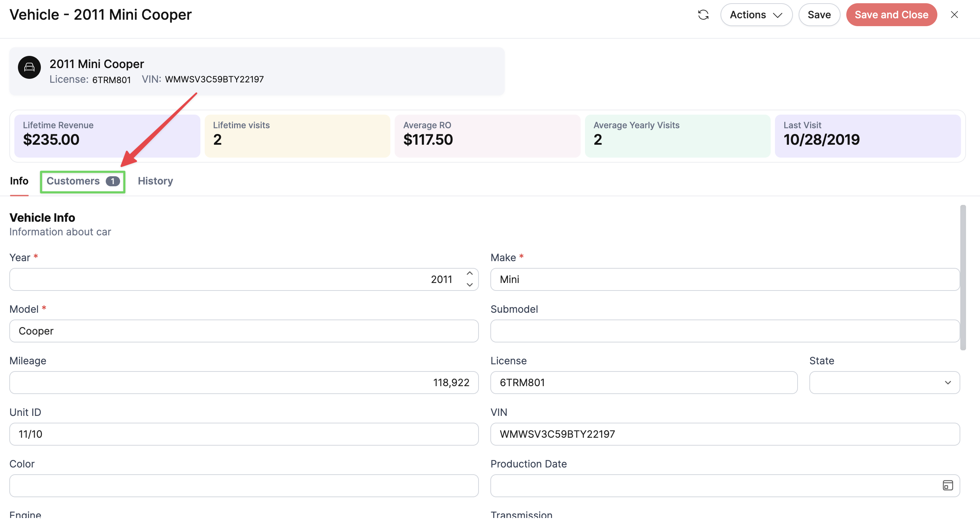Increase the Year with up arrow

[x=470, y=273]
